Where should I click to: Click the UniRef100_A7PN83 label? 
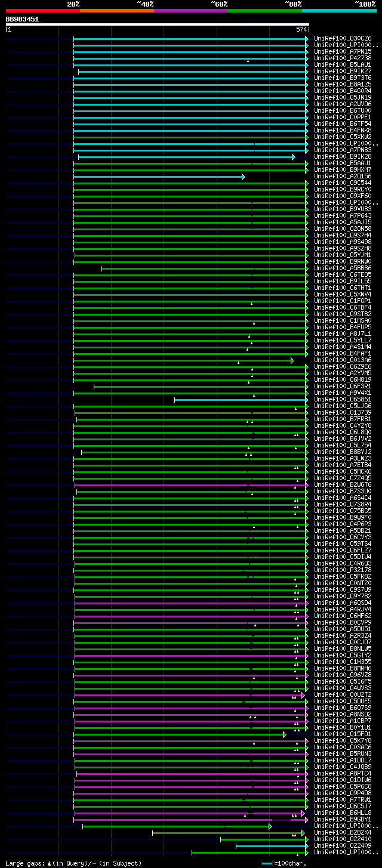[x=343, y=150]
